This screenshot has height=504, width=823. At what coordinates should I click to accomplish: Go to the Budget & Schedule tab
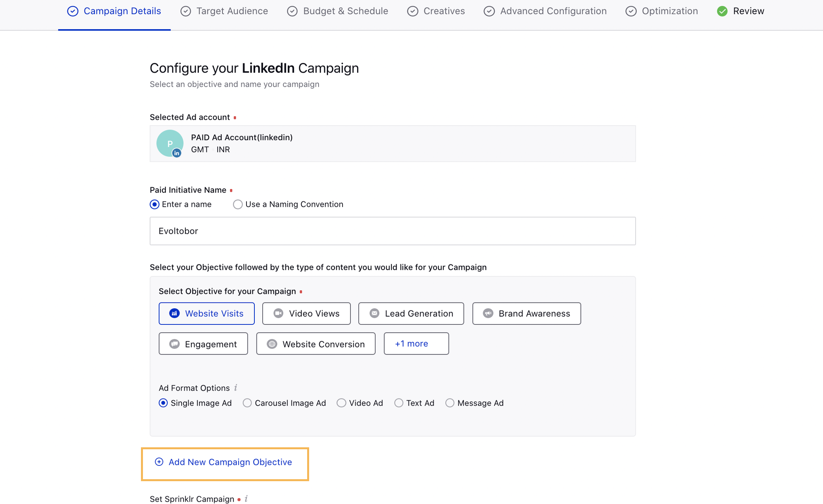[337, 11]
